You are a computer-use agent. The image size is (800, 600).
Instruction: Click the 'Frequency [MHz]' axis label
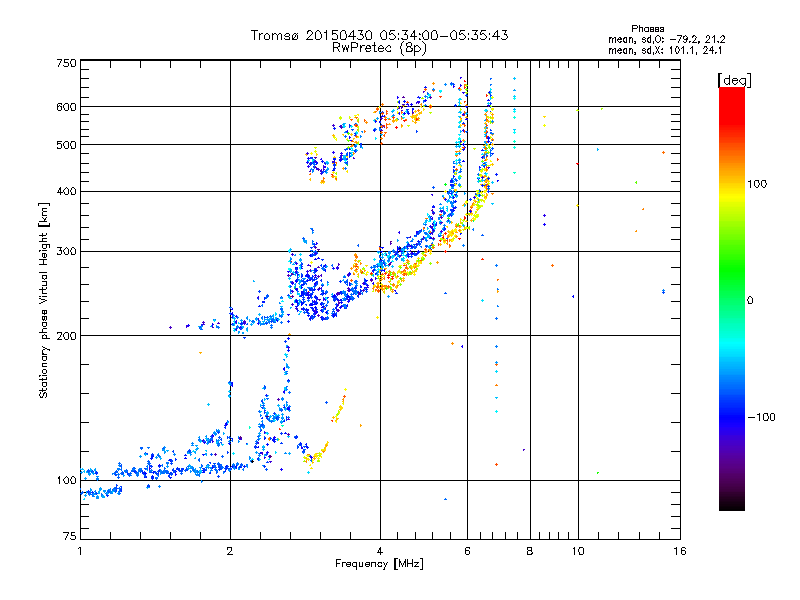[x=379, y=564]
